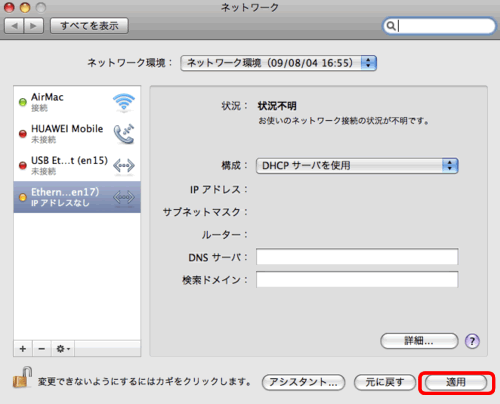The image size is (500, 404).
Task: Click the すべてを表示 button
Action: coord(89,26)
